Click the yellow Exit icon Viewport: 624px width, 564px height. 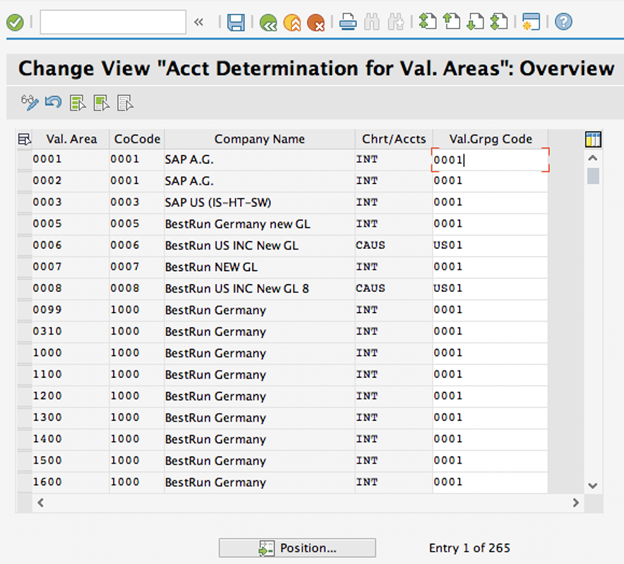click(x=292, y=23)
